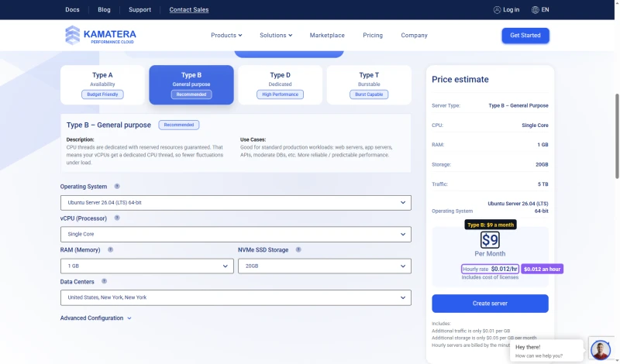Screen dimensions: 620x364
Task: Click the globe language icon
Action: (535, 10)
